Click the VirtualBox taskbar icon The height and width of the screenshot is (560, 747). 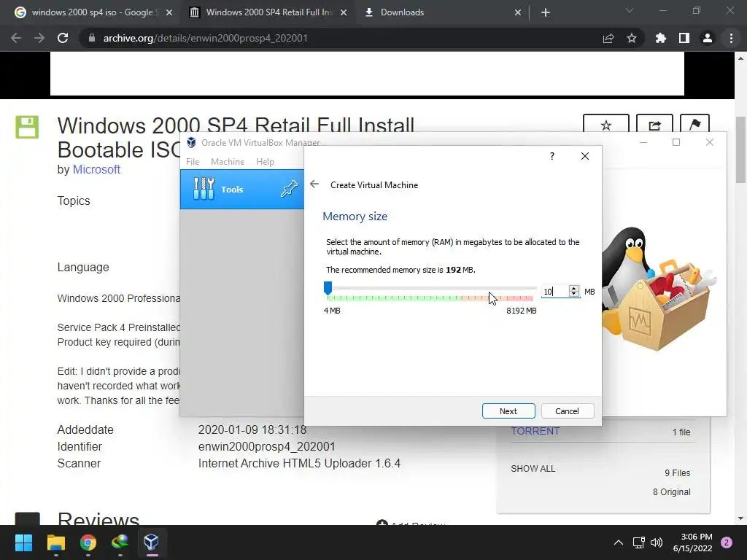click(x=152, y=542)
